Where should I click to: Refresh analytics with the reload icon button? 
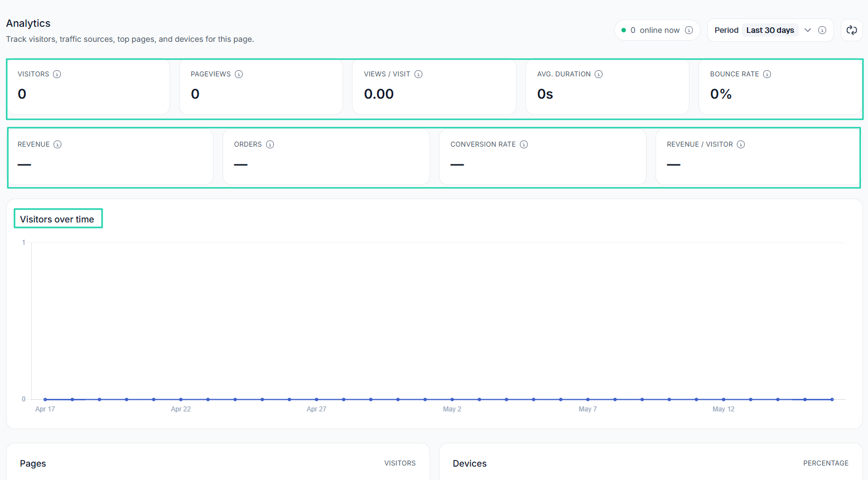click(852, 30)
